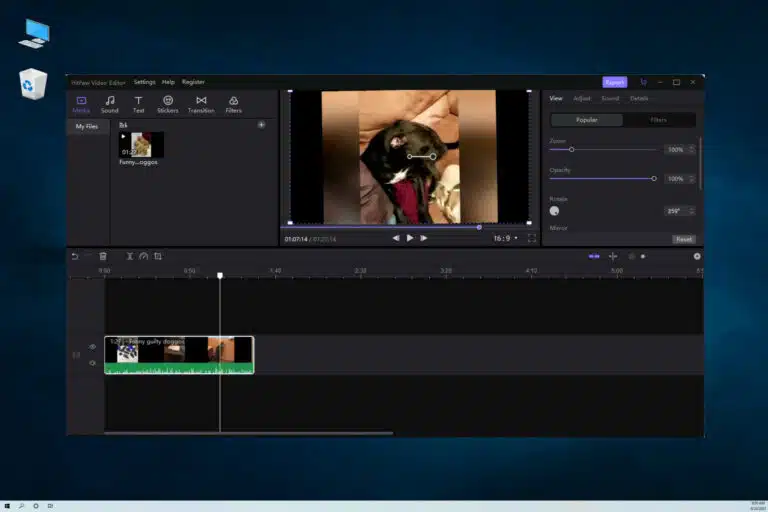Click the plus icon to add media
Viewport: 768px width, 512px height.
(x=262, y=125)
